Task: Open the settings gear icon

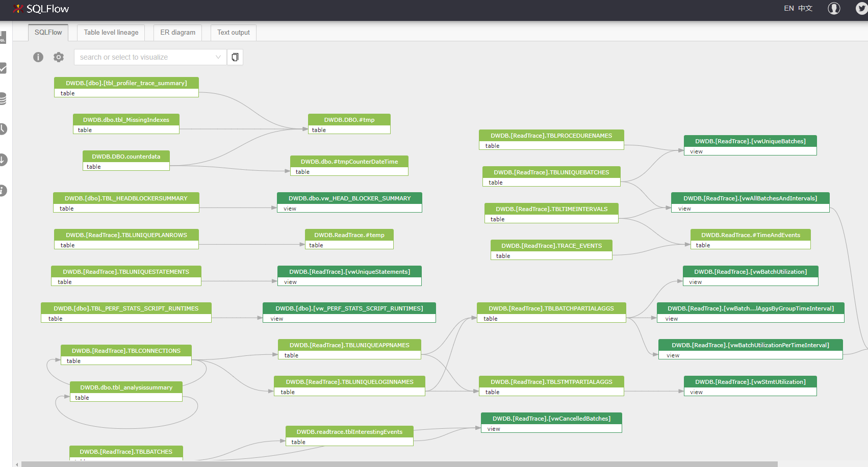Action: pos(59,57)
